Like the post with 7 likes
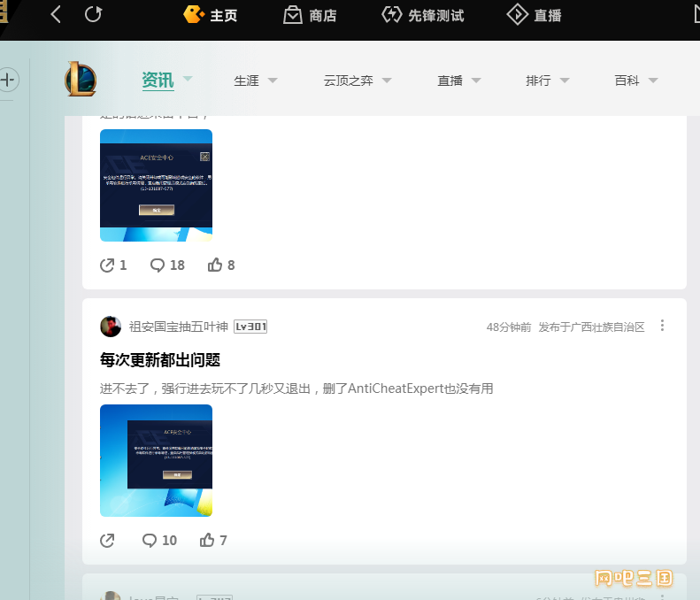The width and height of the screenshot is (700, 600). (213, 541)
